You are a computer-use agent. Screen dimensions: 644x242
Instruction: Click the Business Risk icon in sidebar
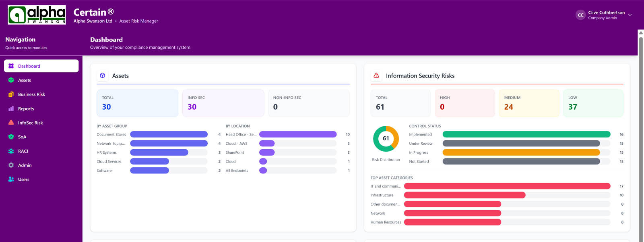(x=11, y=94)
